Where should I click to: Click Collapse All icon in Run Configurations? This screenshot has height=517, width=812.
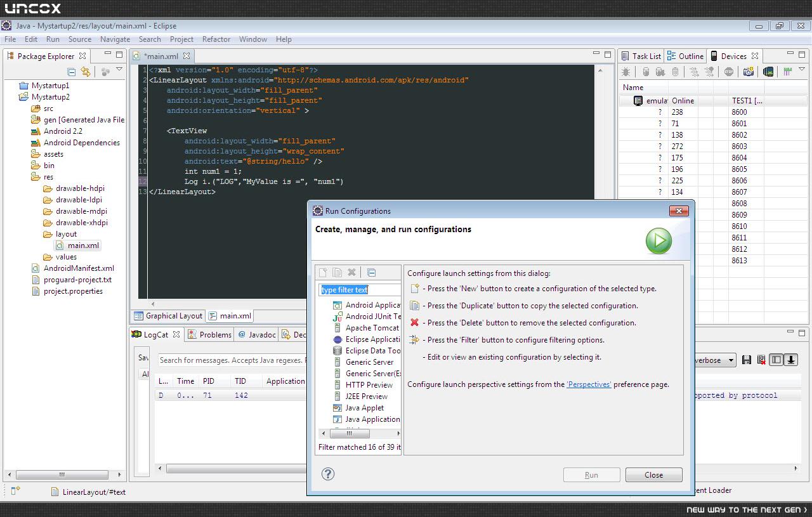pyautogui.click(x=372, y=272)
